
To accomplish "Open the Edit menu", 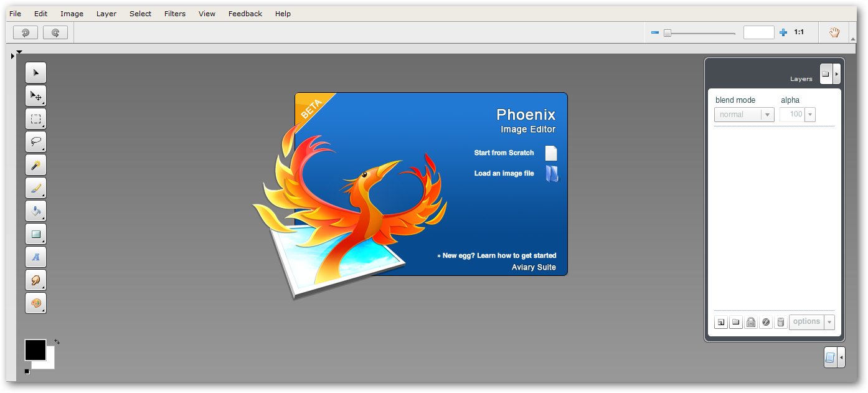I will pyautogui.click(x=40, y=14).
